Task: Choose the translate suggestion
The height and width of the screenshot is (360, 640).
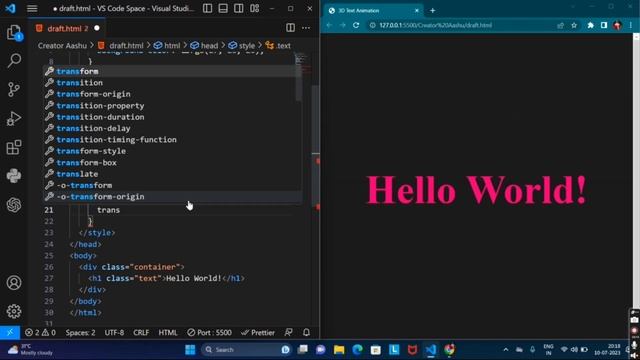Action: (x=173, y=174)
